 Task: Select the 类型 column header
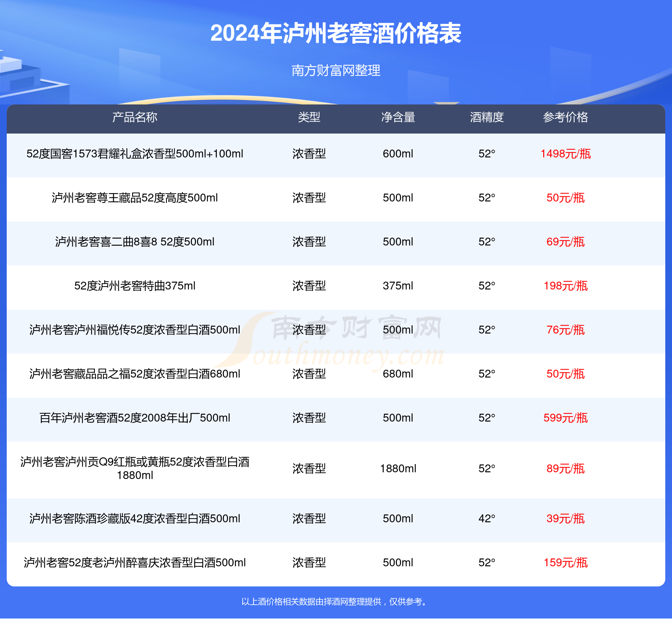coord(309,117)
